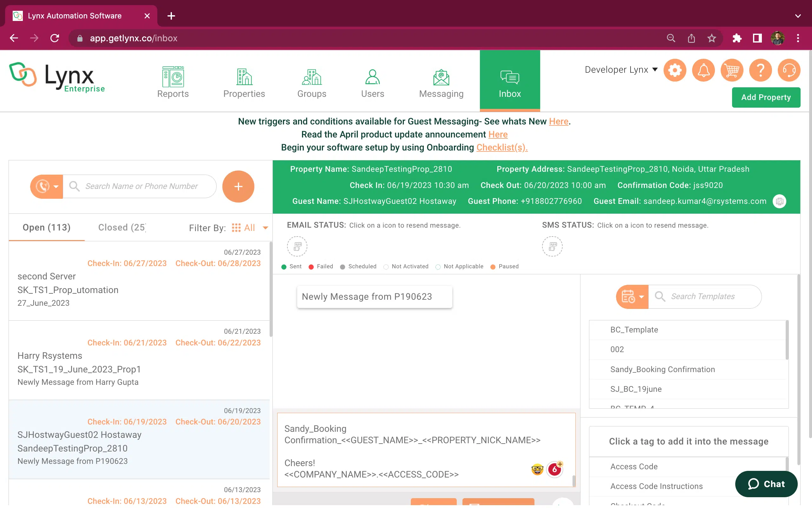Open the guest messaging 'Here' link

(558, 121)
